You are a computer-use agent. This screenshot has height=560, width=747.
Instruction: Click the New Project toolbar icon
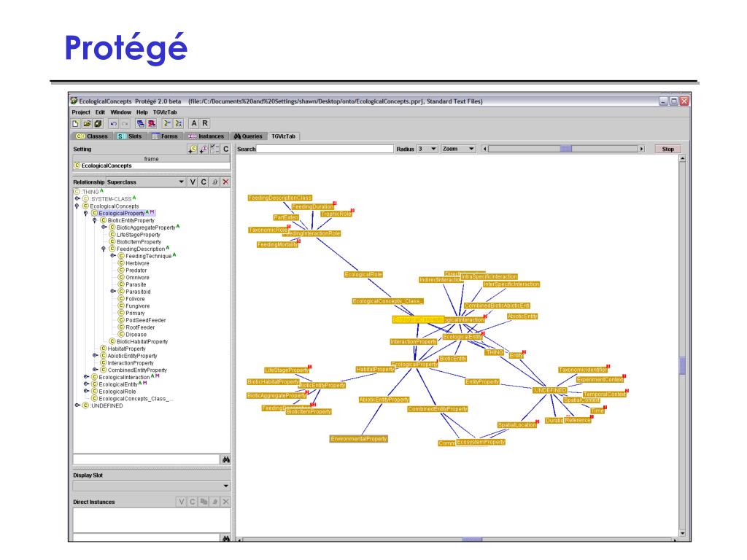76,124
